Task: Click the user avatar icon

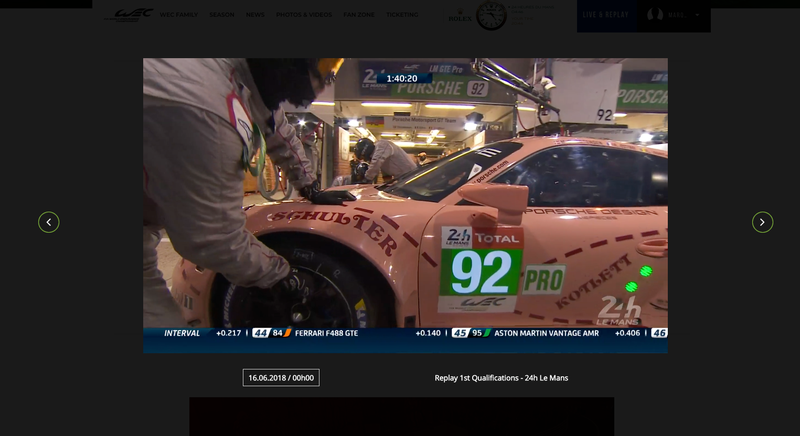Action: (x=655, y=15)
